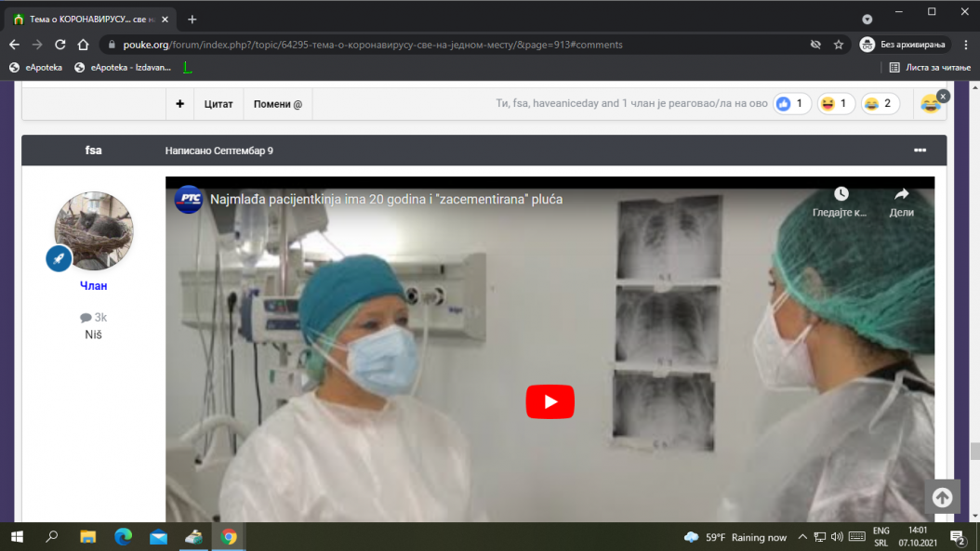Viewport: 980px width, 551px height.
Task: Bookmark this page with the star icon
Action: click(839, 45)
